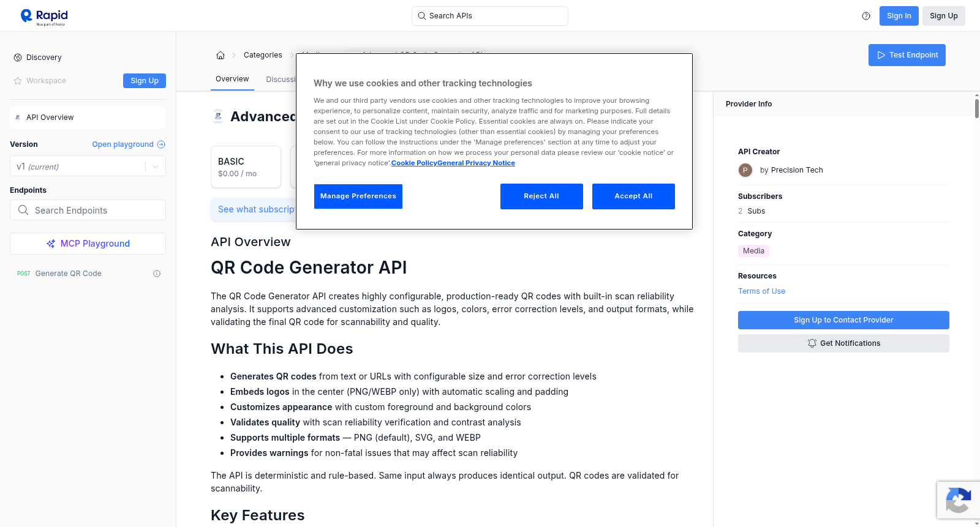Image resolution: width=980 pixels, height=527 pixels.
Task: Go to home via breadcrumb house icon
Action: pos(221,55)
